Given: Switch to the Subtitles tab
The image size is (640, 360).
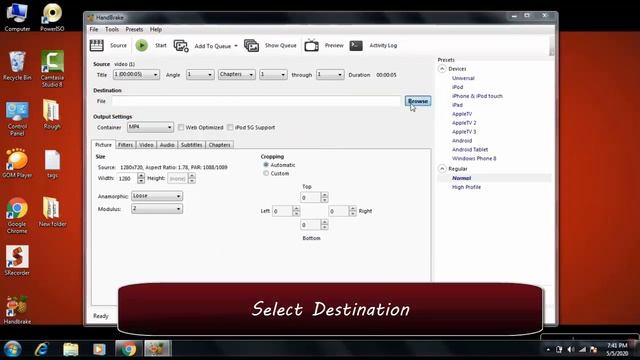Looking at the screenshot, I should [x=191, y=145].
